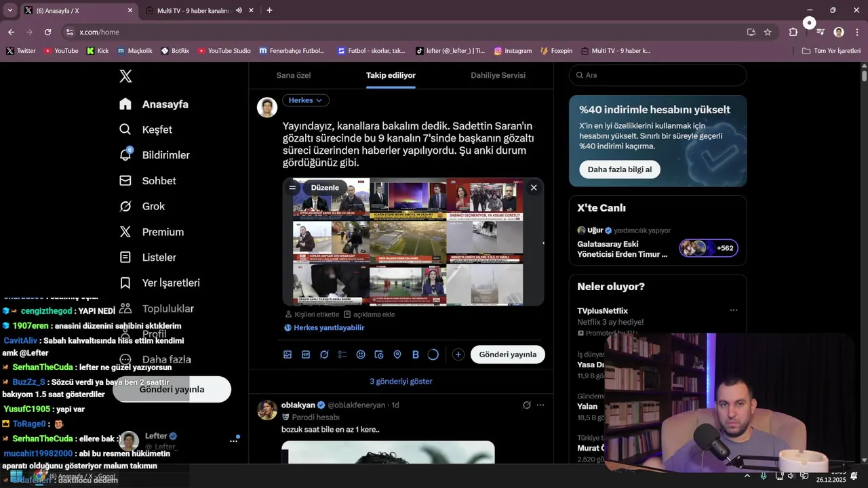This screenshot has height=488, width=868.
Task: Click Gönderi yayınla in composer
Action: click(x=508, y=354)
